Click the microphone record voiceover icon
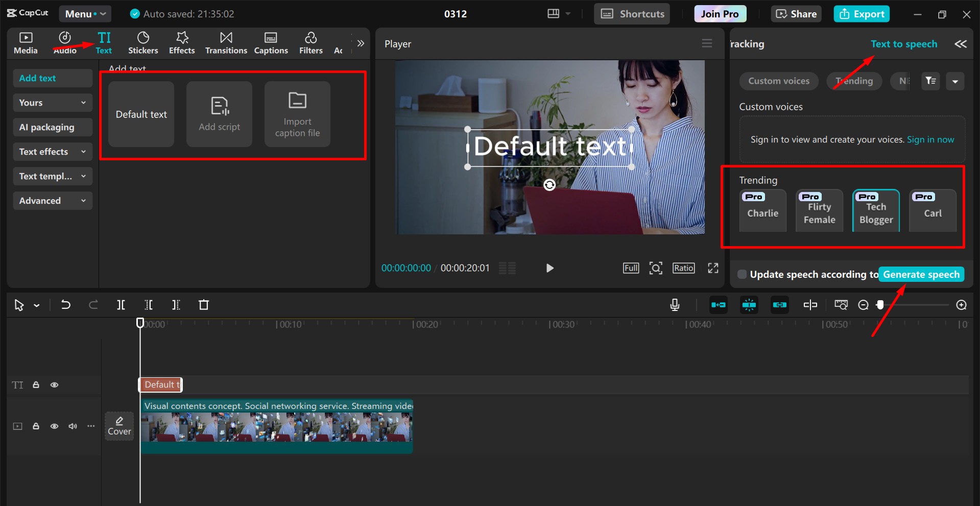The height and width of the screenshot is (506, 980). point(675,305)
